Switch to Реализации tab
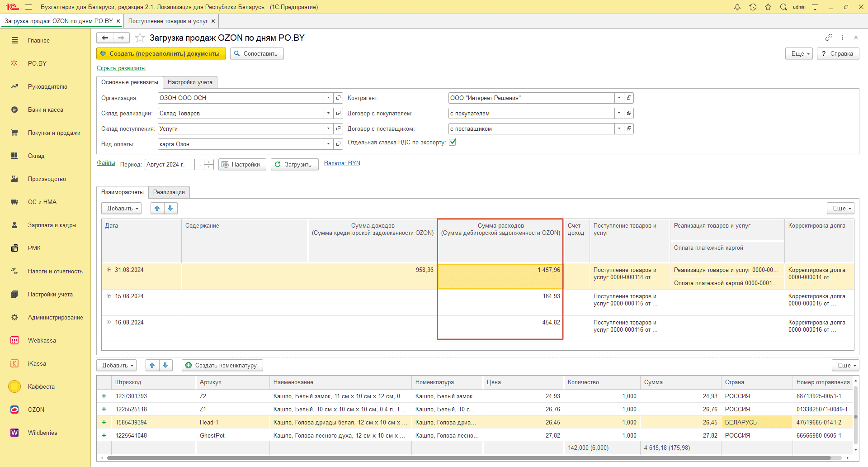 (x=169, y=192)
